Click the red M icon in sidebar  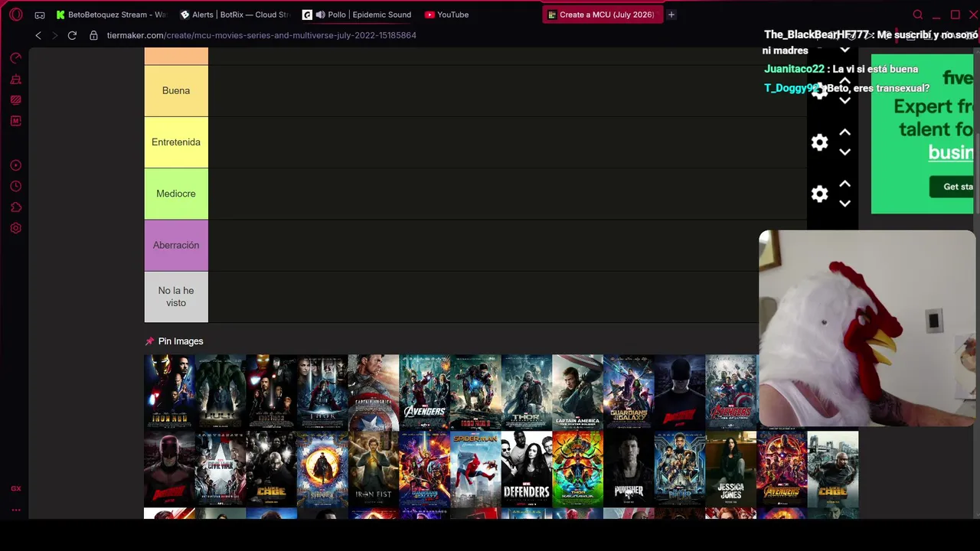(x=16, y=121)
